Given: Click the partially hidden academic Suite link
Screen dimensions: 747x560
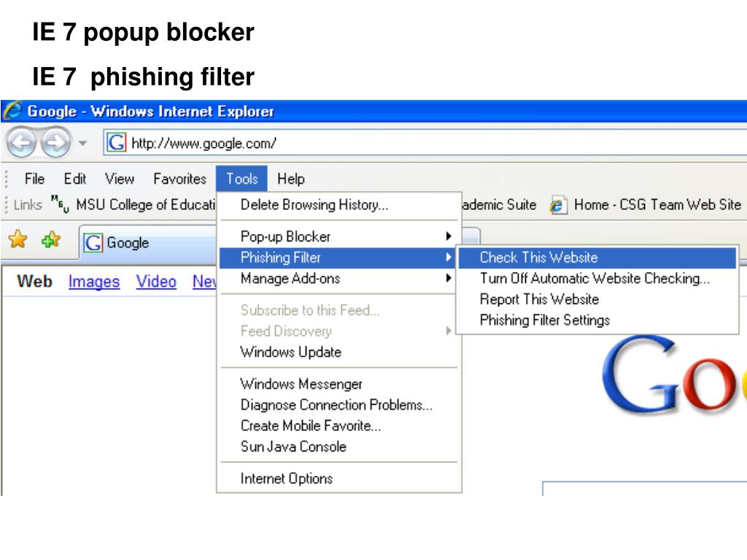Looking at the screenshot, I should (499, 205).
